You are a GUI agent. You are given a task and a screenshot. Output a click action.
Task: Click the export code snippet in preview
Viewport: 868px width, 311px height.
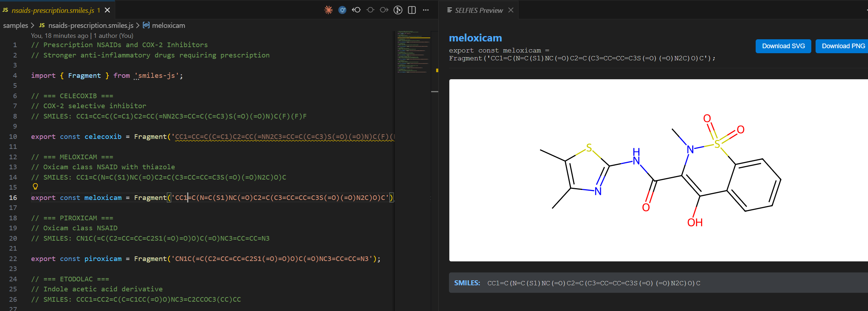(x=582, y=54)
